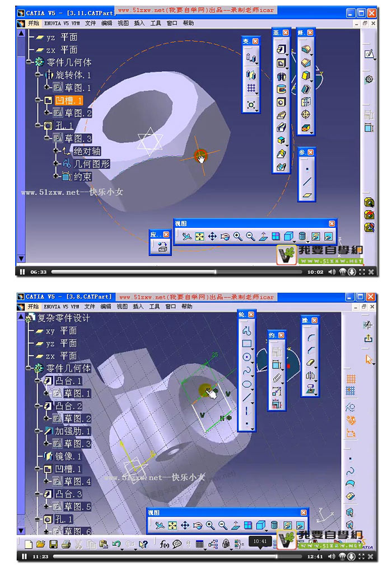Toggle fullscreen on the bottom video player
The height and width of the screenshot is (570, 392).
point(362,556)
